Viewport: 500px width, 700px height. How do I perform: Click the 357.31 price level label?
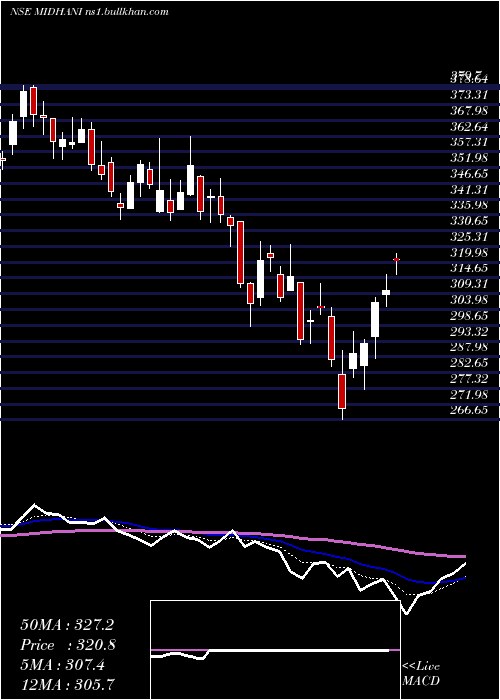[x=469, y=142]
